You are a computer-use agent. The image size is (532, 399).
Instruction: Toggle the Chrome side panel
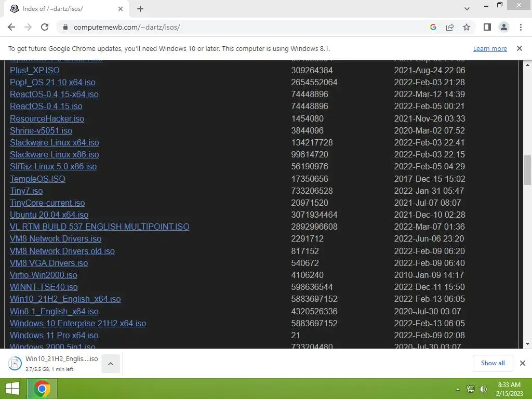[487, 27]
